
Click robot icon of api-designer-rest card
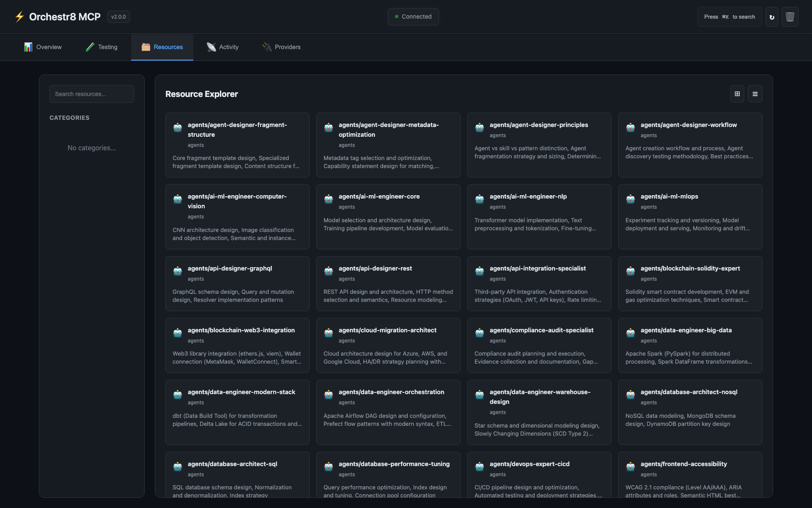point(329,271)
